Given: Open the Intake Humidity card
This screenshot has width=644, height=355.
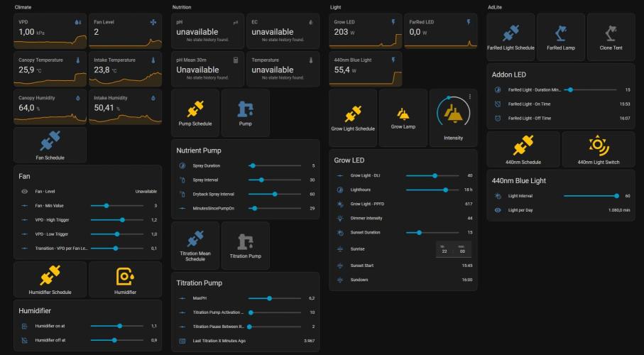Looking at the screenshot, I should (125, 106).
